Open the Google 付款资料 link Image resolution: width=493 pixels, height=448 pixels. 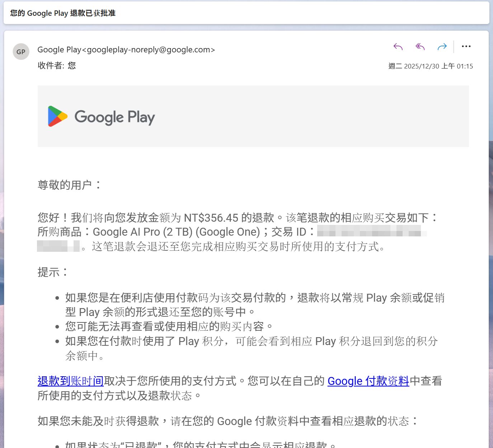pyautogui.click(x=368, y=381)
